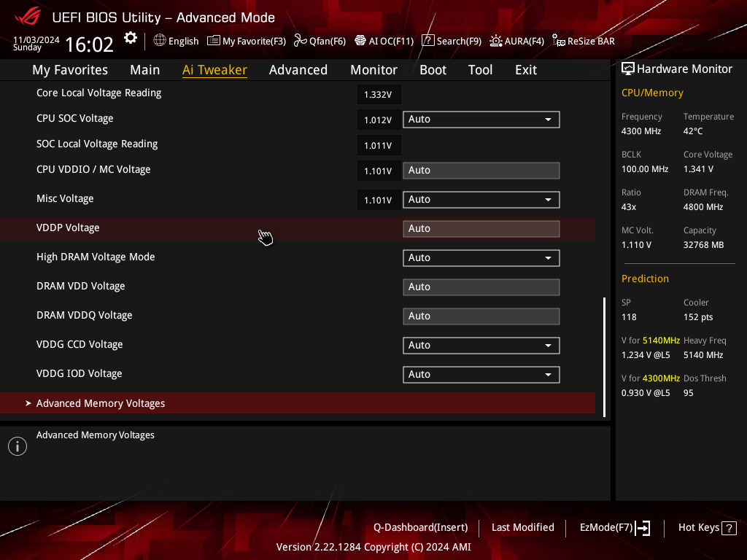This screenshot has width=747, height=560.
Task: Click the Core Local Voltage Reading value 1.332V
Action: [379, 94]
